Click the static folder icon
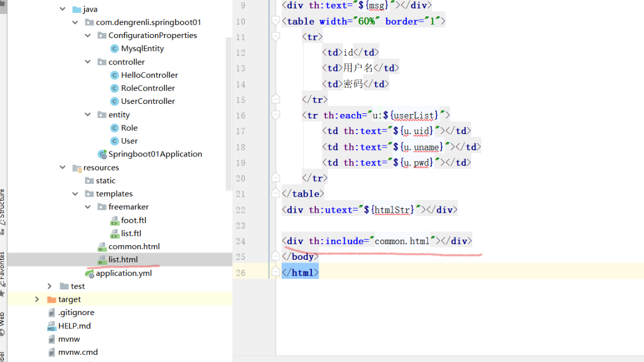The image size is (644, 362). click(89, 180)
